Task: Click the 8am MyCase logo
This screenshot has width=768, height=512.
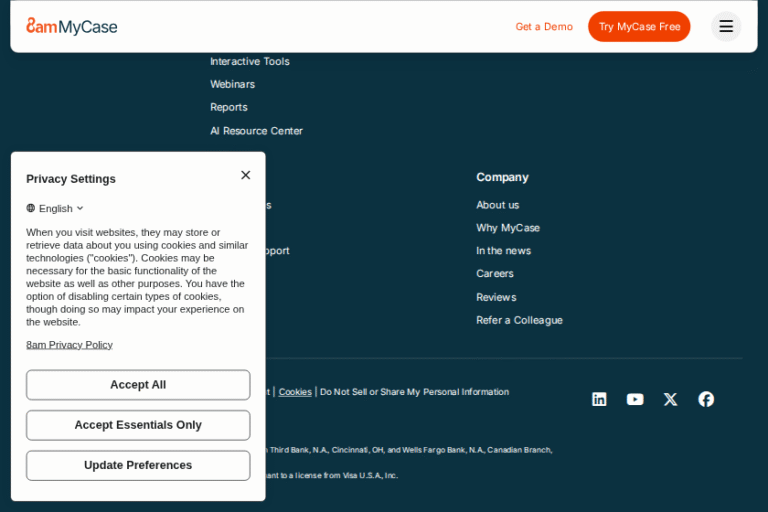Action: pos(72,27)
